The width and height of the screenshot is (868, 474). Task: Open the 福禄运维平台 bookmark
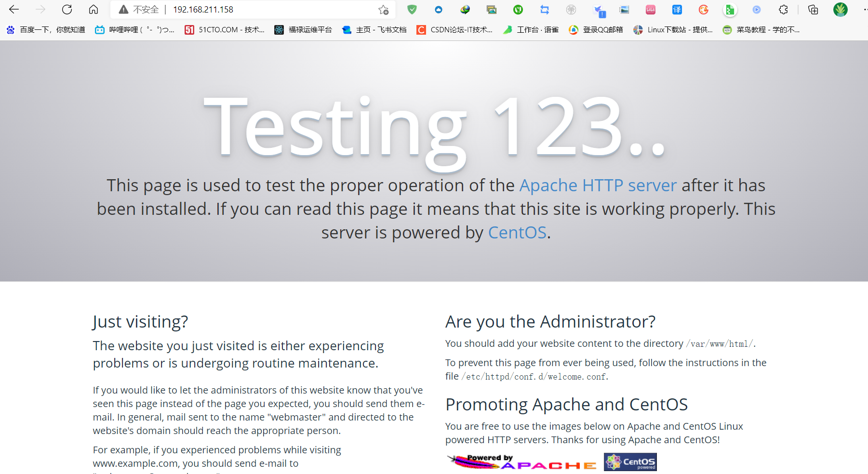[303, 30]
